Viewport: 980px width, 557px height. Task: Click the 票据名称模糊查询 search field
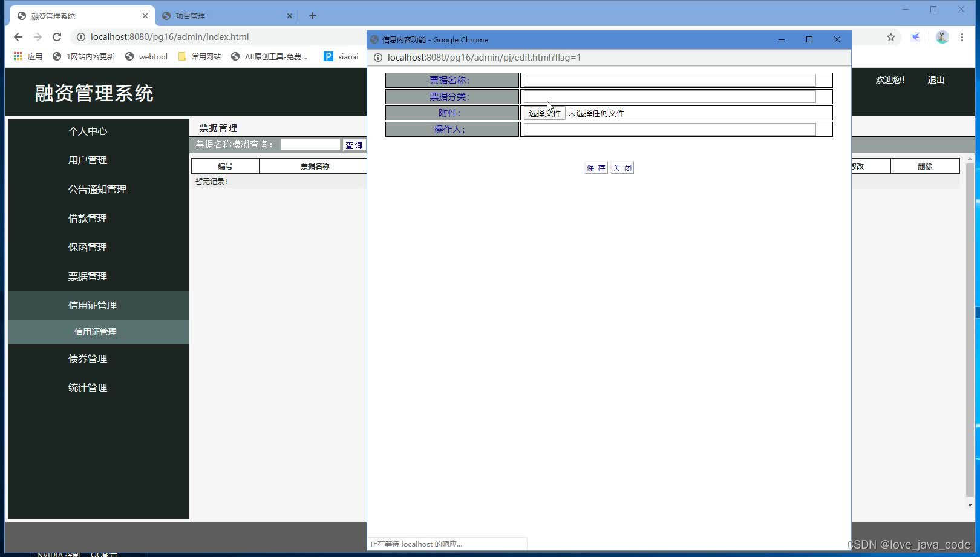tap(310, 144)
